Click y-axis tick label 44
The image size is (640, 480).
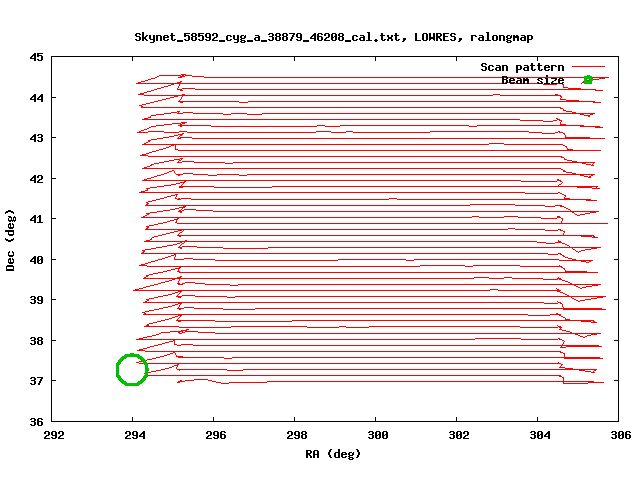(x=36, y=98)
